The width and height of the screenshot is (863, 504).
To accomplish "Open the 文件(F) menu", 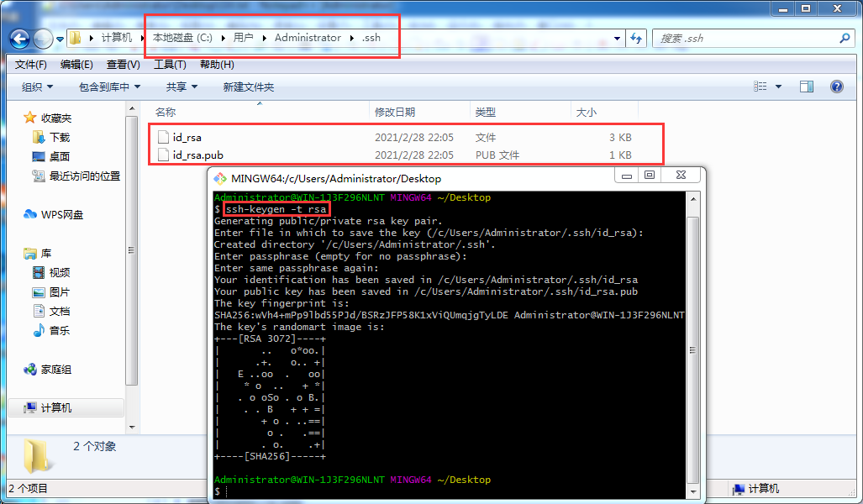I will [x=31, y=65].
